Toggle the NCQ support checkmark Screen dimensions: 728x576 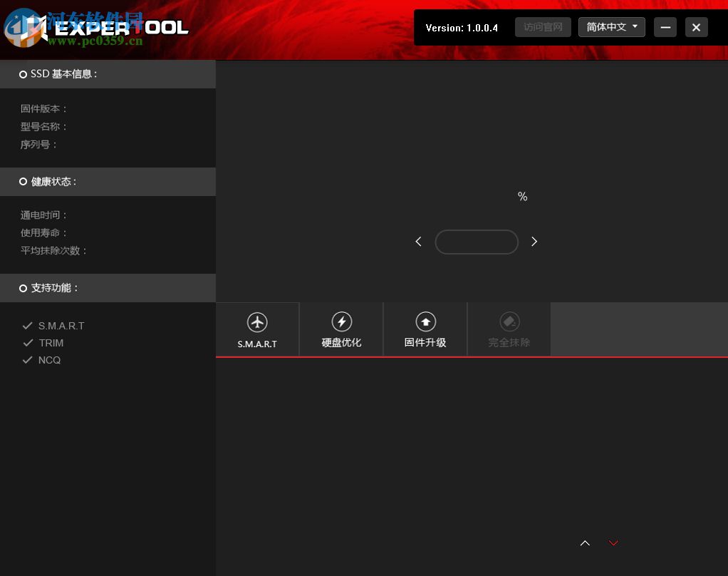point(27,359)
